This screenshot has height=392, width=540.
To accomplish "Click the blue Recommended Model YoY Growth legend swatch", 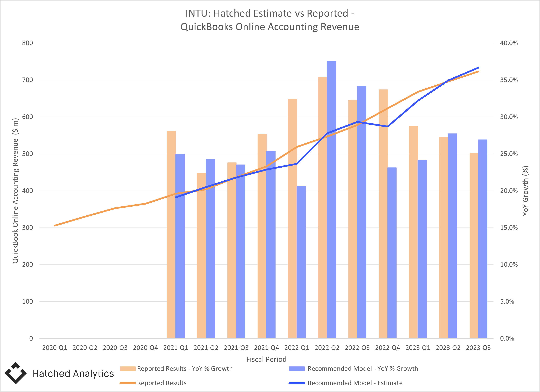I will click(297, 368).
